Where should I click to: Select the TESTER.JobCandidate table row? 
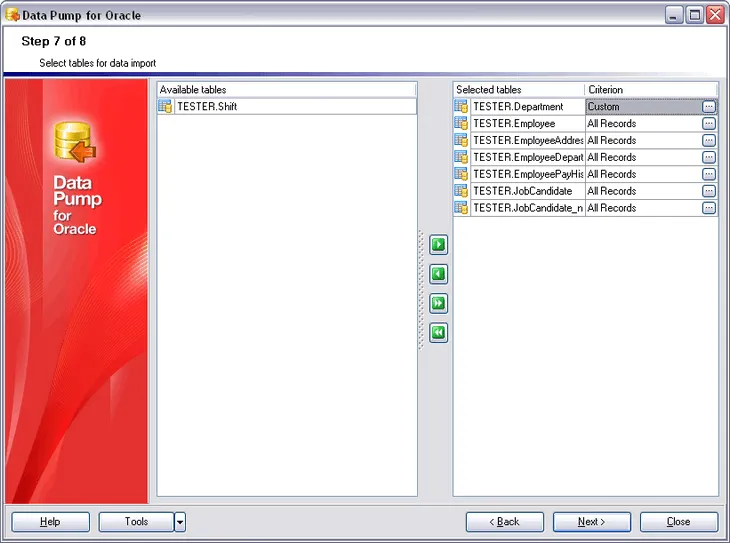click(527, 191)
